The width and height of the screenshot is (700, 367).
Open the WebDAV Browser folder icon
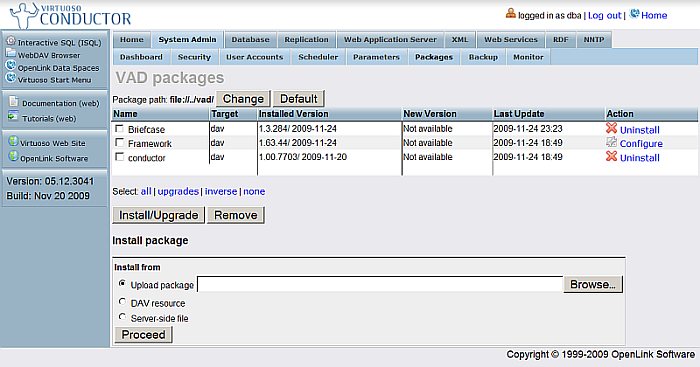11,54
